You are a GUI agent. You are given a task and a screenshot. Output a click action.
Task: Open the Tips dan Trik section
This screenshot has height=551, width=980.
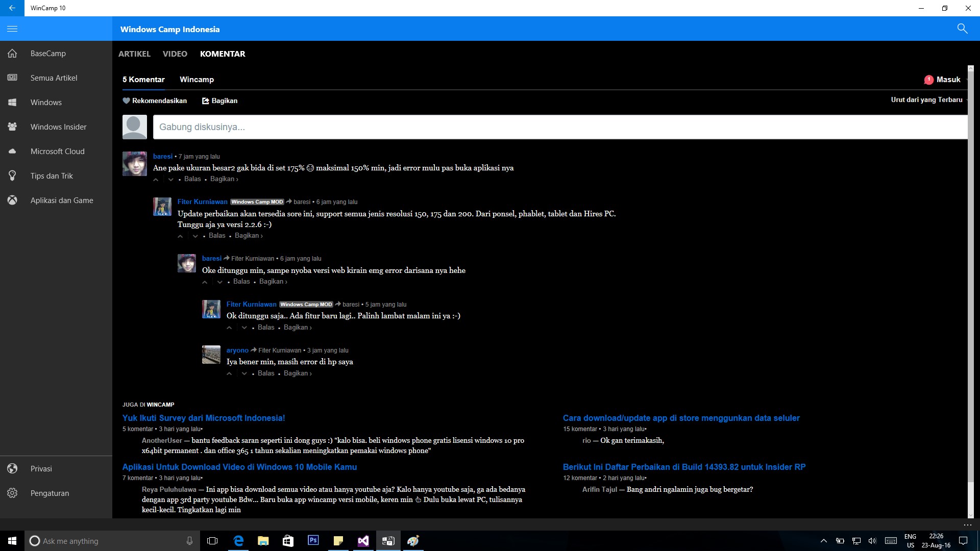click(56, 176)
